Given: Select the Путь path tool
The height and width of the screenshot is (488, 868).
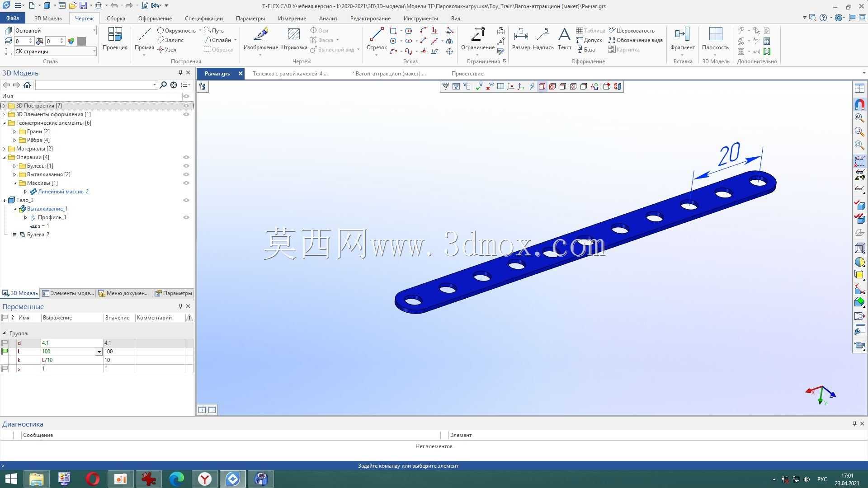Looking at the screenshot, I should [x=213, y=30].
